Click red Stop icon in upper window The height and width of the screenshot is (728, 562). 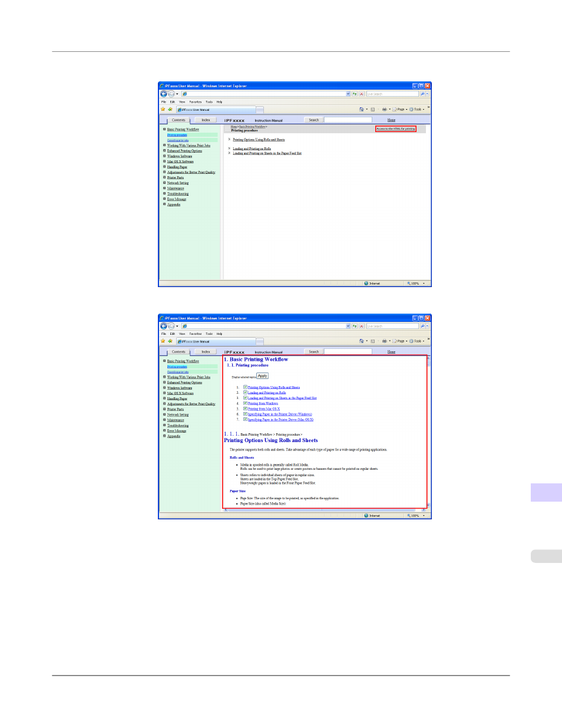click(362, 94)
